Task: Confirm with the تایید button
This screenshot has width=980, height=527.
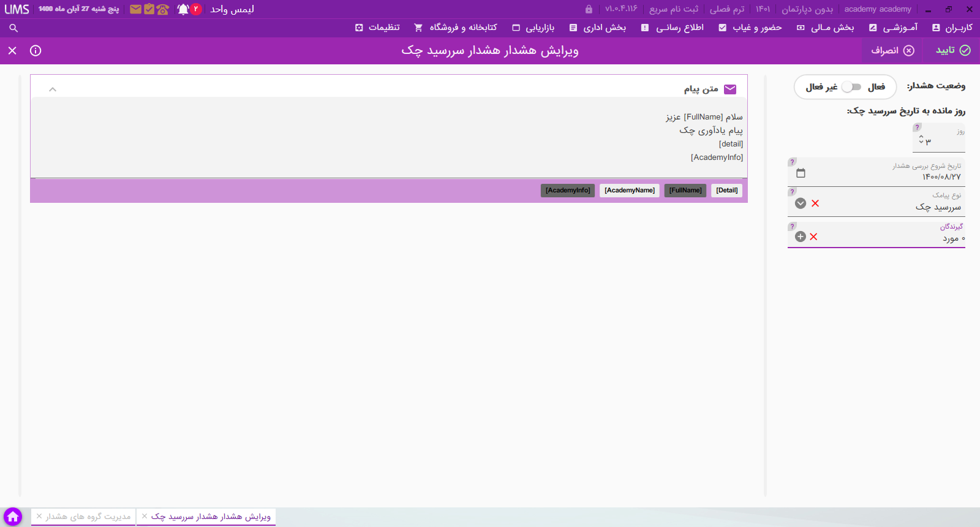Action: [953, 50]
